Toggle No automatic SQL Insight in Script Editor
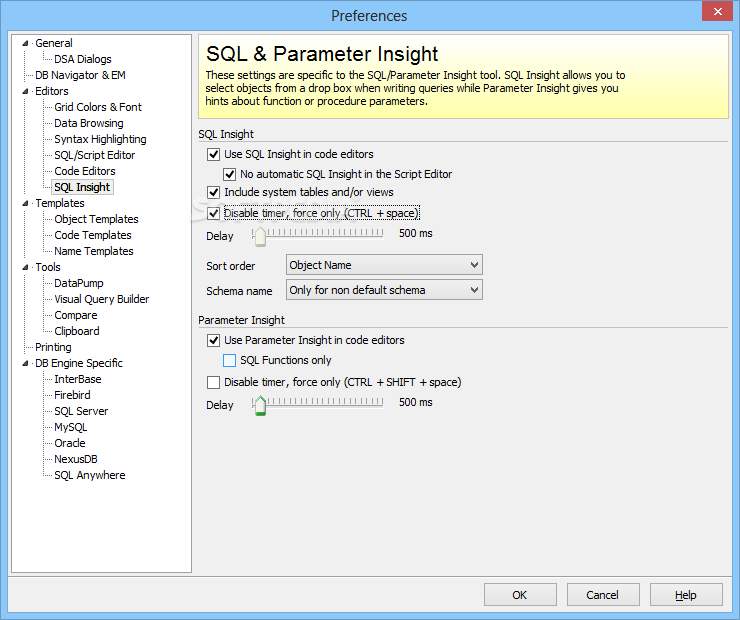Screen dimensions: 740x620 [x=229, y=174]
